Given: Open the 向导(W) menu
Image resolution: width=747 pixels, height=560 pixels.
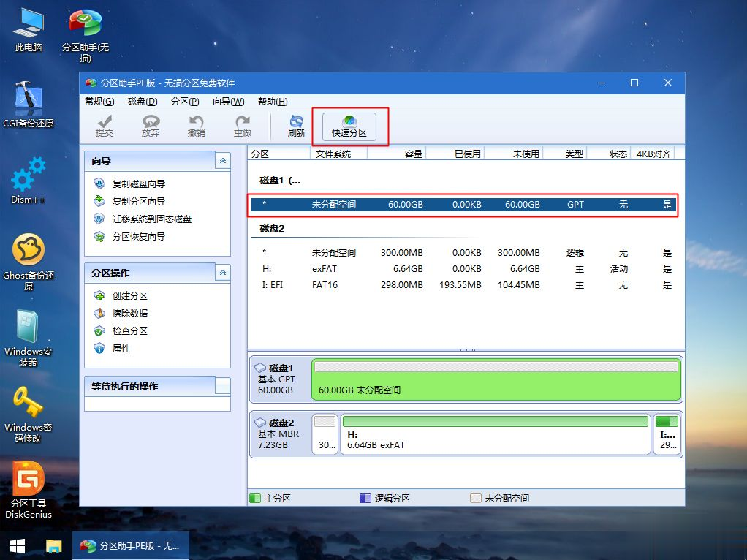Looking at the screenshot, I should pos(228,102).
